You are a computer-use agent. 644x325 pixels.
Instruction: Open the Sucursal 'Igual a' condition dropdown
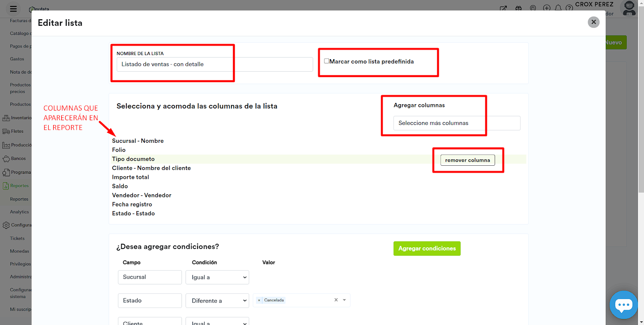point(217,277)
